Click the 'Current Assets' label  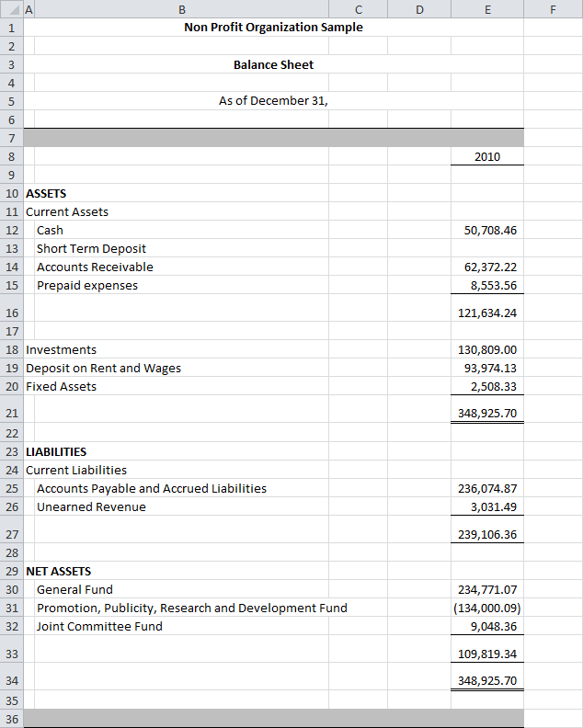67,211
